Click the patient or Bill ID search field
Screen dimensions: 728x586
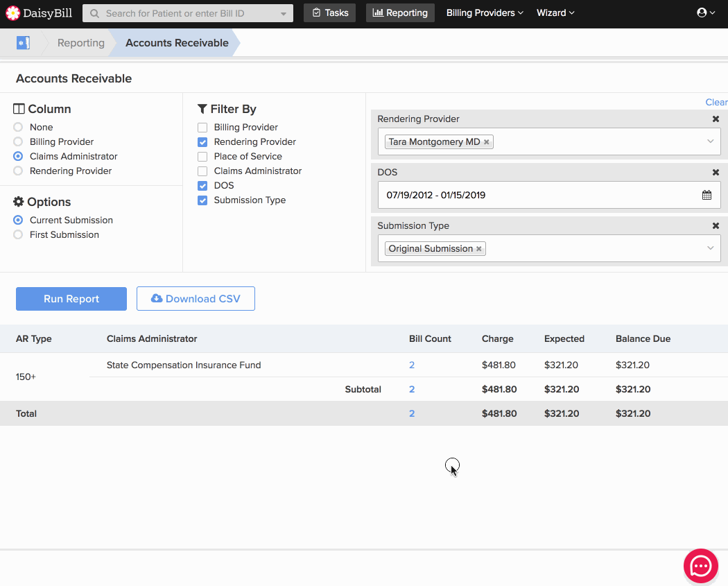(x=188, y=13)
